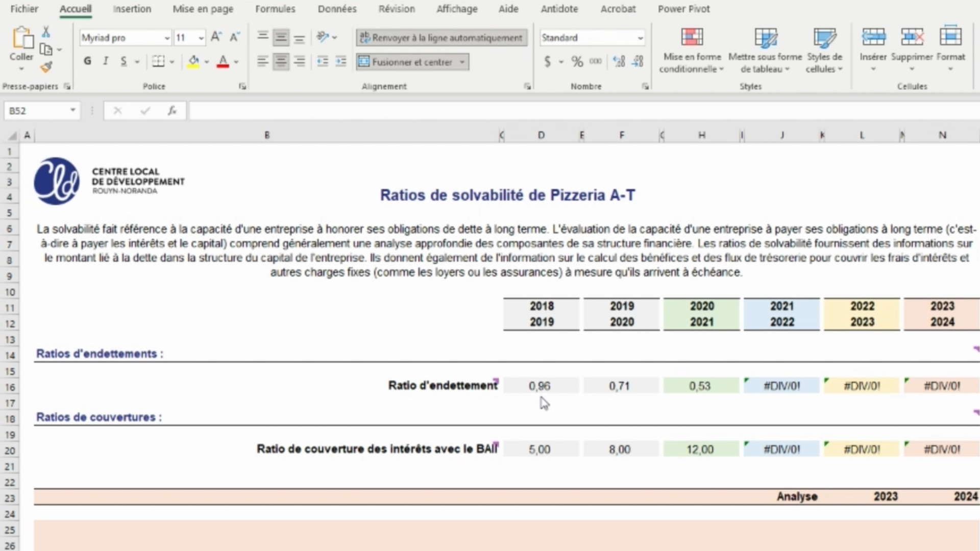Click the Format cells icon

[950, 37]
